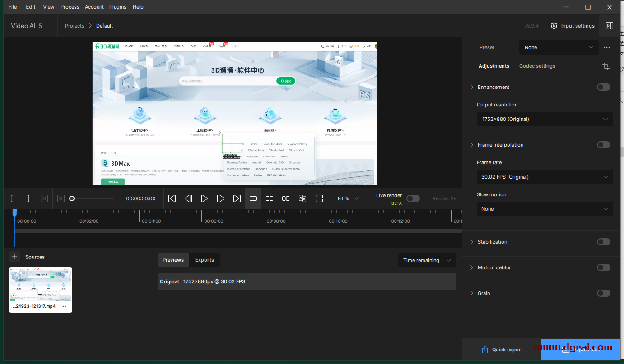Open the Output resolution dropdown
The height and width of the screenshot is (364, 624).
pos(545,119)
